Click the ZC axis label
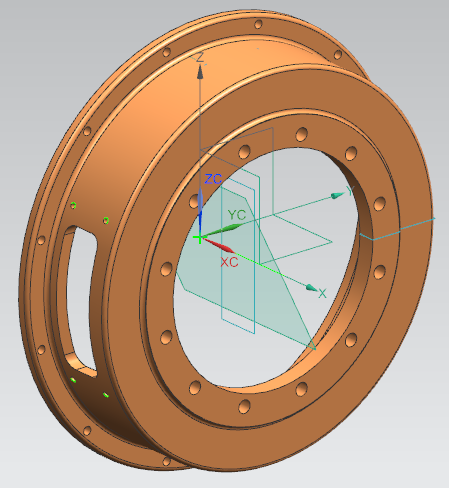This screenshot has height=488, width=449. [x=213, y=179]
